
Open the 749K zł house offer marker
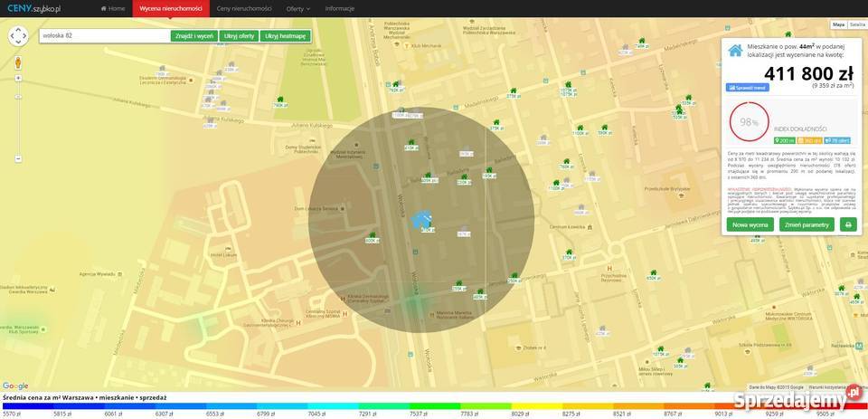point(642,43)
